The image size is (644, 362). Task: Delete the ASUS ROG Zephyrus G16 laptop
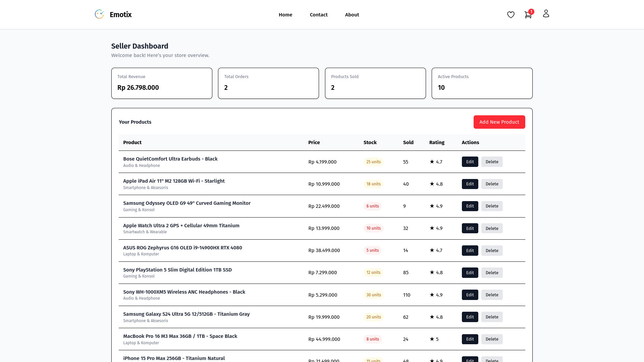click(492, 250)
